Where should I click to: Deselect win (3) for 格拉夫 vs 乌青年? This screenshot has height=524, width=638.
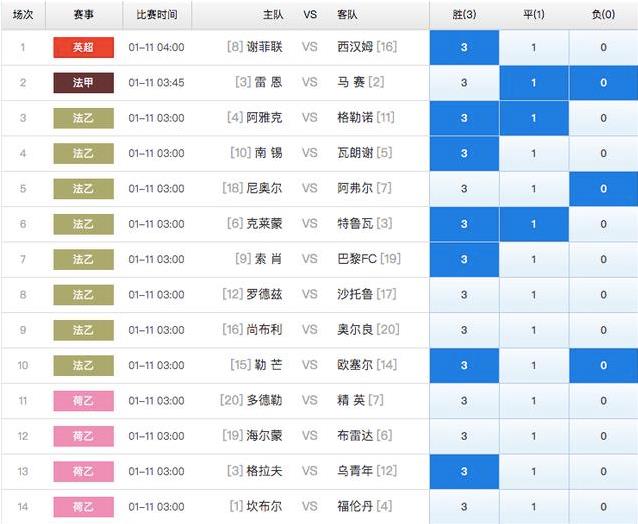click(x=464, y=472)
